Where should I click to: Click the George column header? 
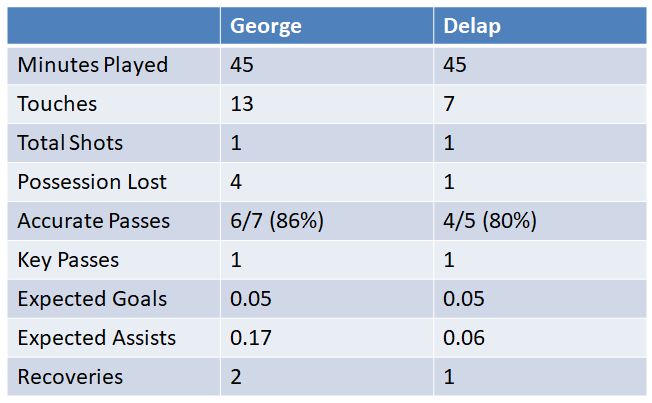[266, 26]
